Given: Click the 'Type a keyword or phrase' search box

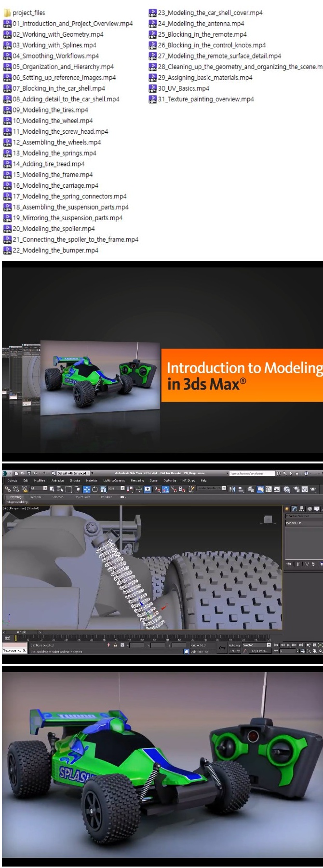Looking at the screenshot, I should (x=252, y=473).
